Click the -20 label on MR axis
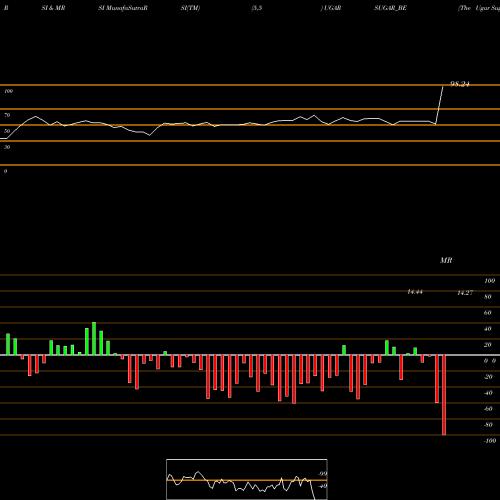500x500 pixels. point(488,377)
